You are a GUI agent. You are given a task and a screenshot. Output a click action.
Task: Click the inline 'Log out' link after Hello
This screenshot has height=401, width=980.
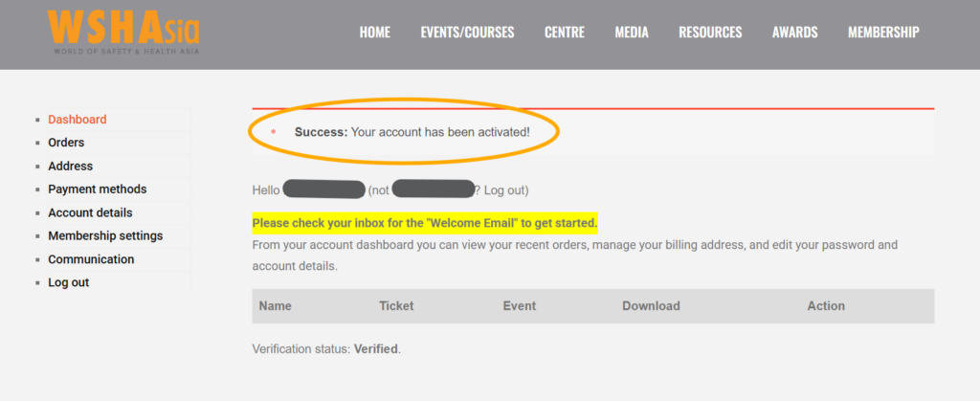point(504,190)
